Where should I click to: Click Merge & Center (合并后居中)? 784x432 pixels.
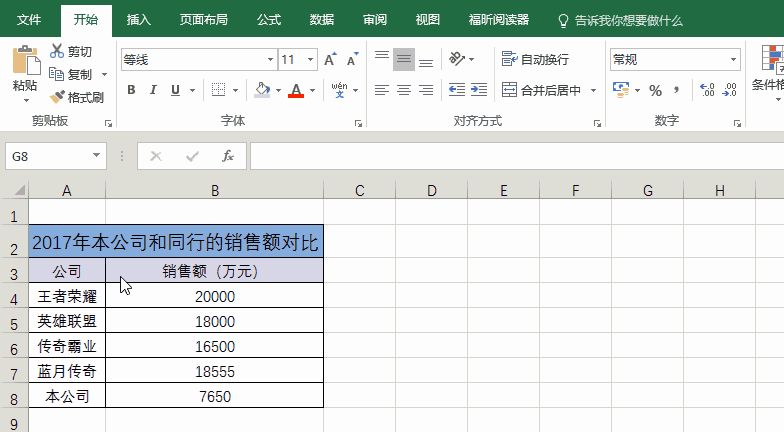click(x=542, y=90)
